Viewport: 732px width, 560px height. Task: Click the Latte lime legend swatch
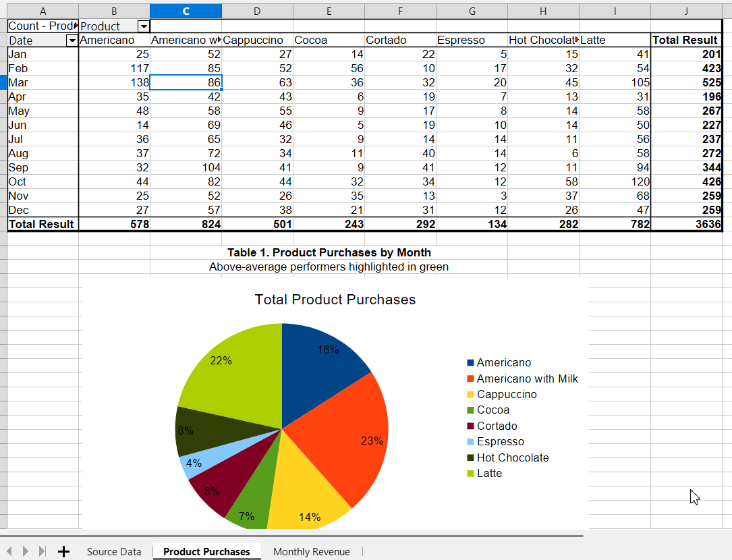tap(471, 474)
